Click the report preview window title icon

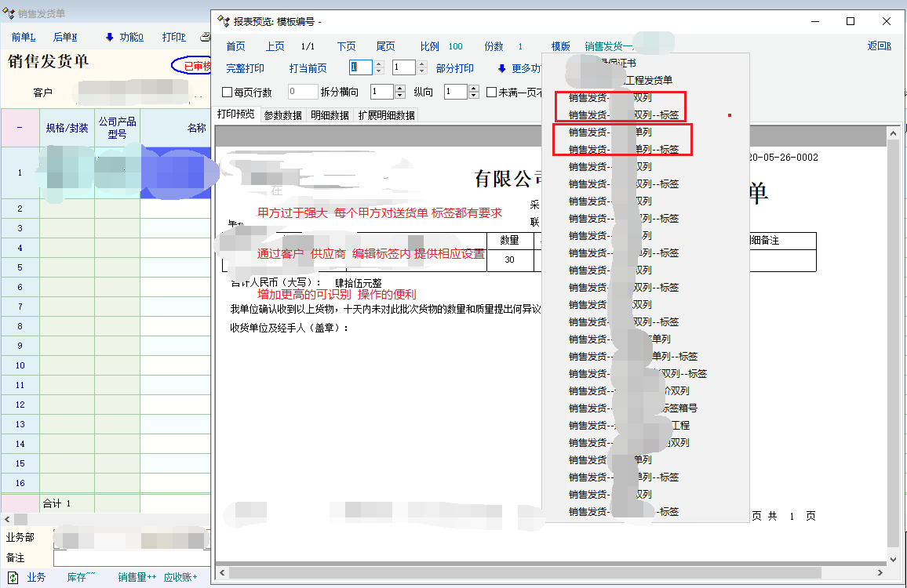[224, 21]
